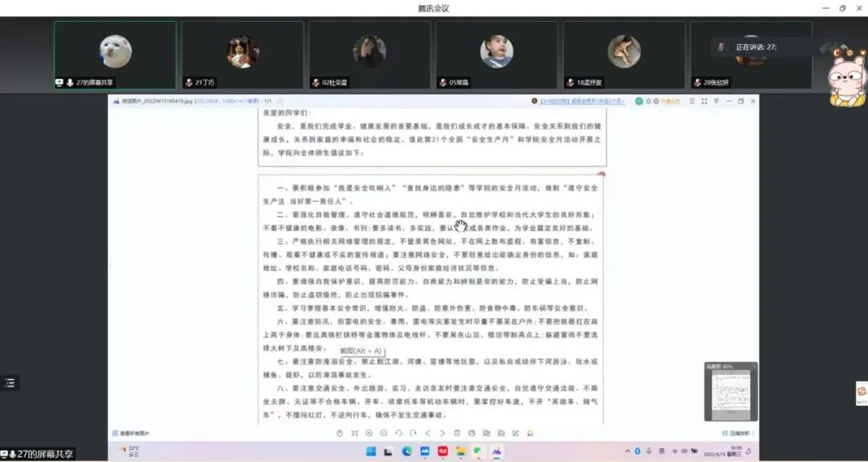Click the zoom out magnifier icon
This screenshot has height=462, width=868.
(x=383, y=433)
